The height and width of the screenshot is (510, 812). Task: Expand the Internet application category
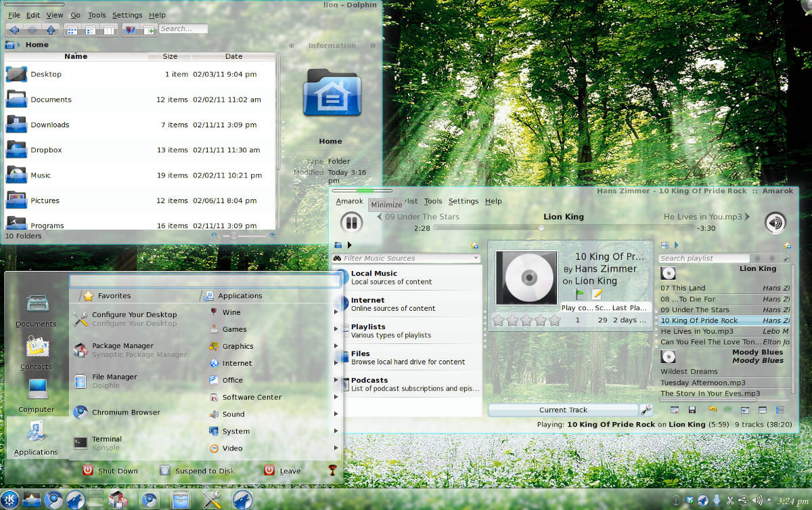(x=272, y=363)
